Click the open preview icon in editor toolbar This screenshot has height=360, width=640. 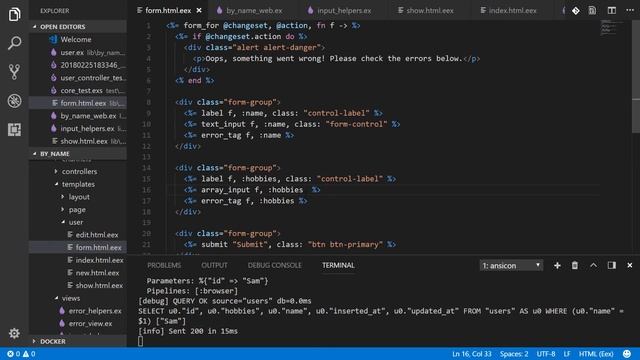[x=592, y=11]
